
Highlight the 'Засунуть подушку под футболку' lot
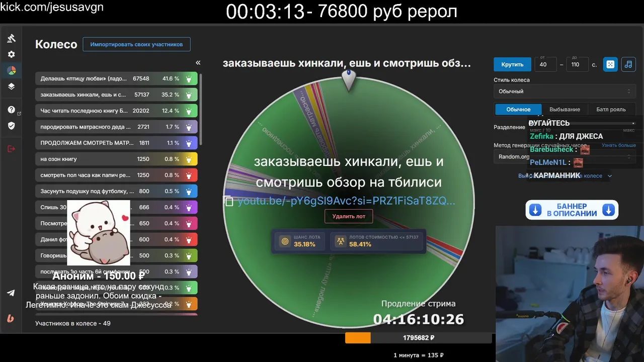(189, 192)
